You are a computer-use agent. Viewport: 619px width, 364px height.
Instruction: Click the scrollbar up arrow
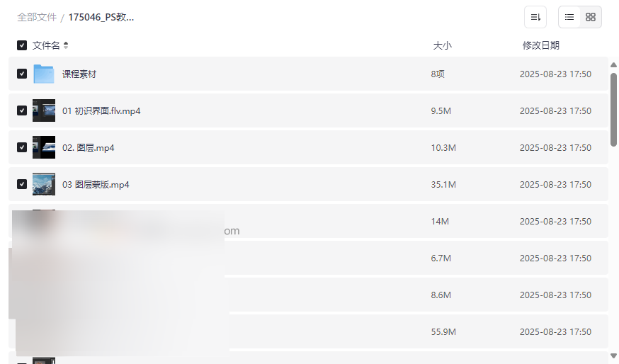[x=613, y=65]
